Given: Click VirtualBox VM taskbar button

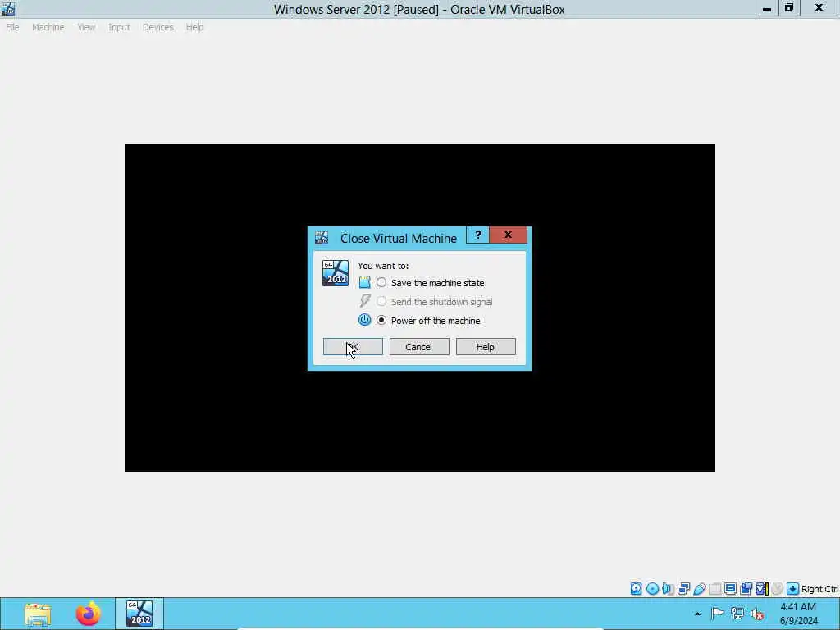Looking at the screenshot, I should (139, 614).
